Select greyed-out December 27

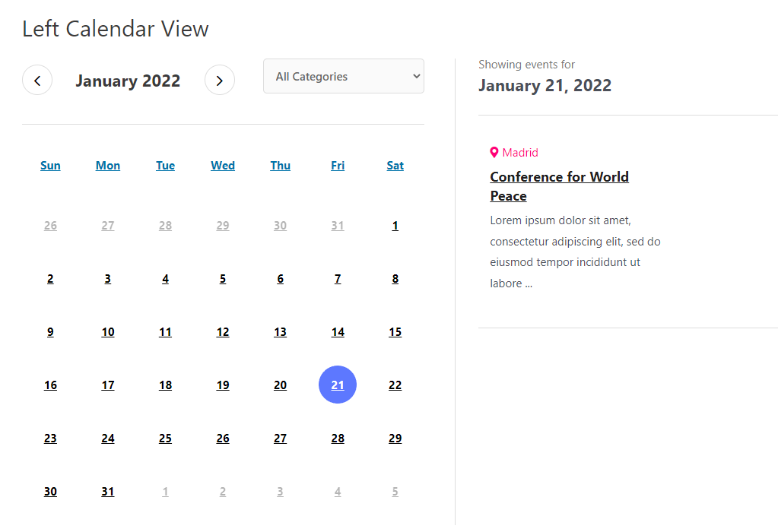click(108, 226)
